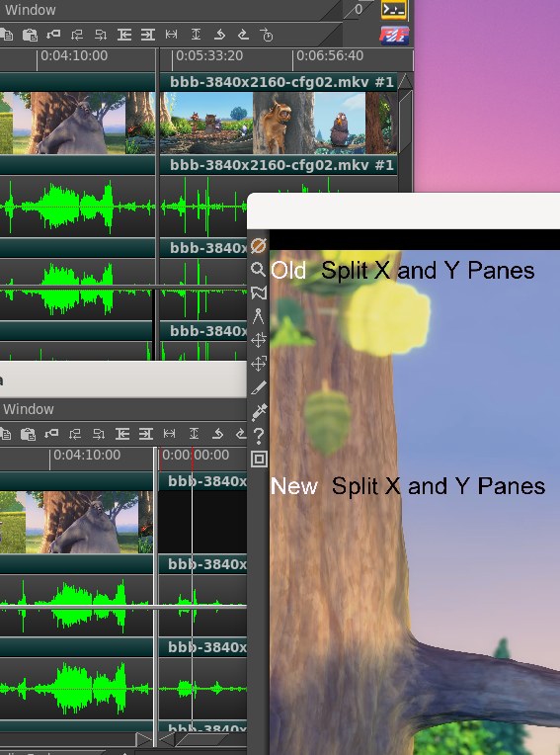This screenshot has height=755, width=560.
Task: Paste clipboard in the upper timeline toolbar
Action: pyautogui.click(x=30, y=35)
